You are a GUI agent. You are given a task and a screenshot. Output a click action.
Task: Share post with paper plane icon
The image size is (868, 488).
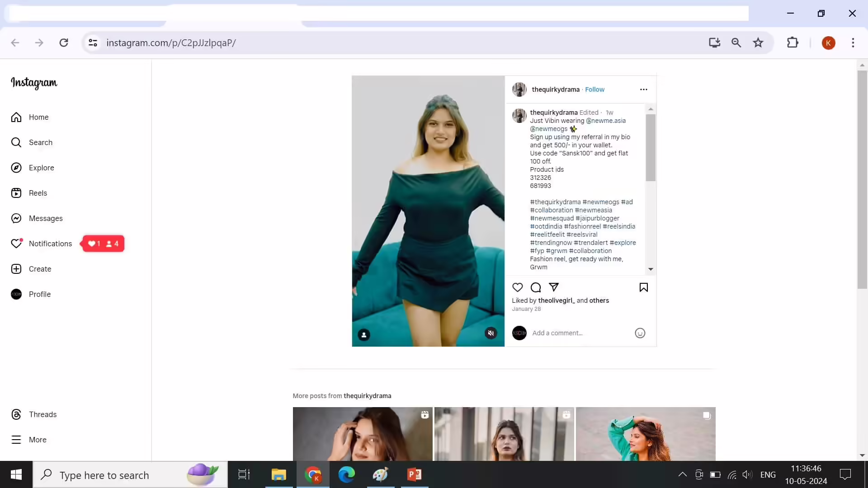point(554,287)
